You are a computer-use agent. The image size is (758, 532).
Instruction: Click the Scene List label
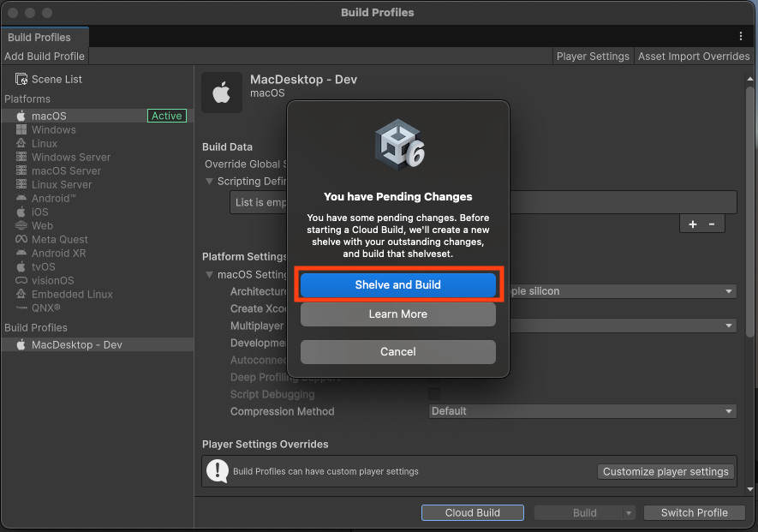57,80
